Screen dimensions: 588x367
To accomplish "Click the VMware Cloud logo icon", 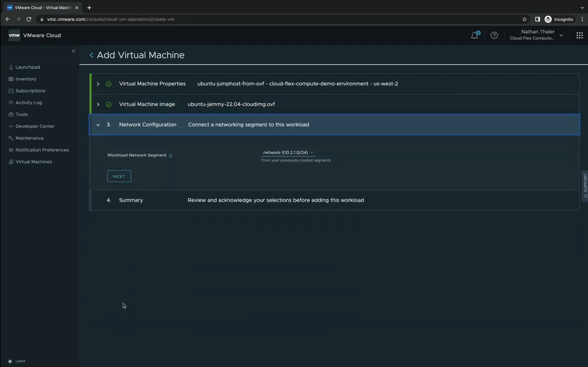I will tap(14, 35).
